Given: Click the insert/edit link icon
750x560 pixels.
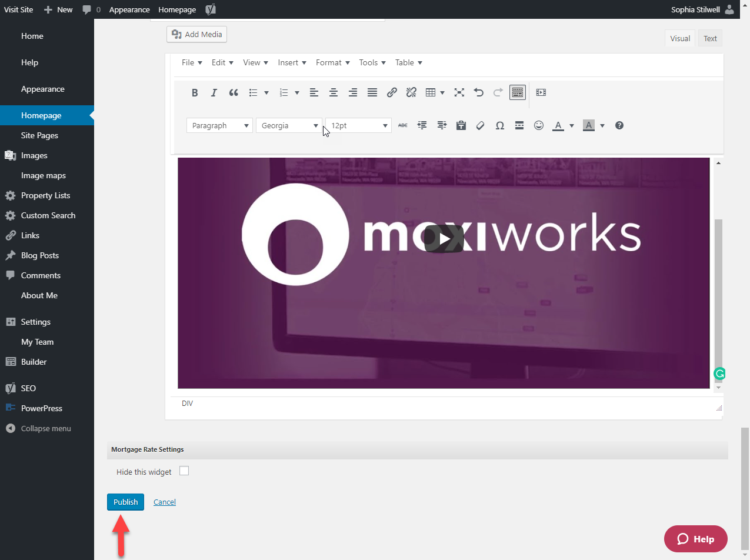Looking at the screenshot, I should pyautogui.click(x=392, y=92).
